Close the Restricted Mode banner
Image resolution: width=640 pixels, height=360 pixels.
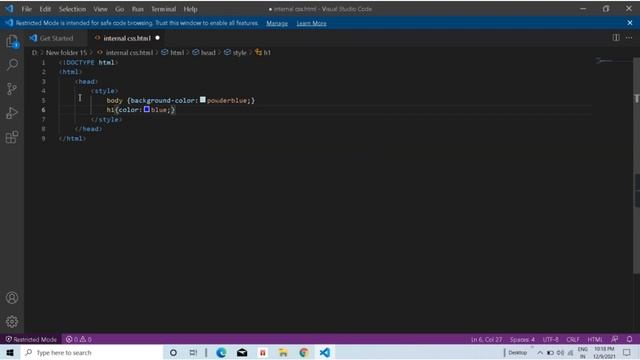[630, 23]
